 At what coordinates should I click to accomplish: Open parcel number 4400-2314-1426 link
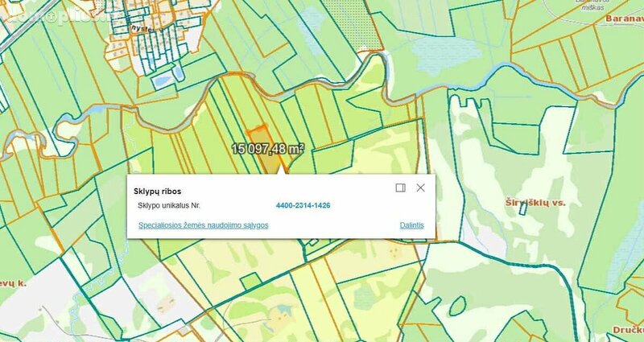(303, 205)
